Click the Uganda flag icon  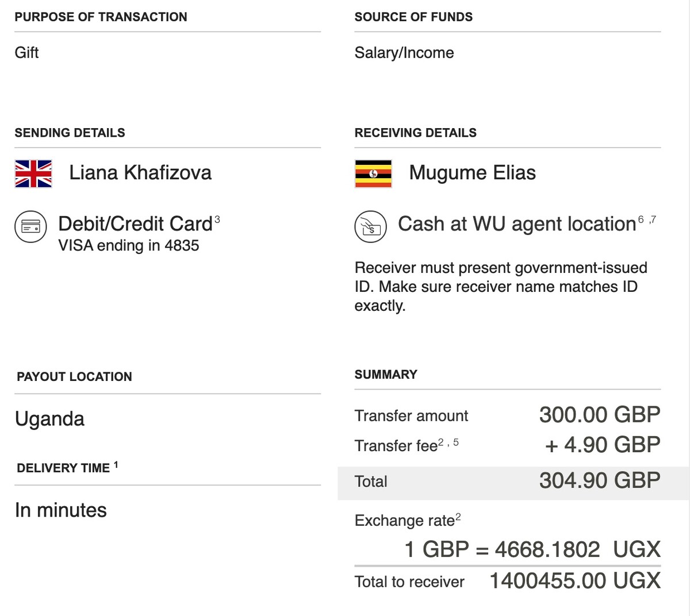pyautogui.click(x=373, y=174)
